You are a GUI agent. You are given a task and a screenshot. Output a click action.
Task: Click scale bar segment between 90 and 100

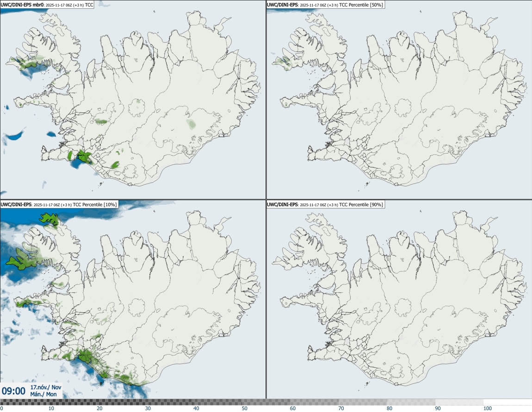459,402
